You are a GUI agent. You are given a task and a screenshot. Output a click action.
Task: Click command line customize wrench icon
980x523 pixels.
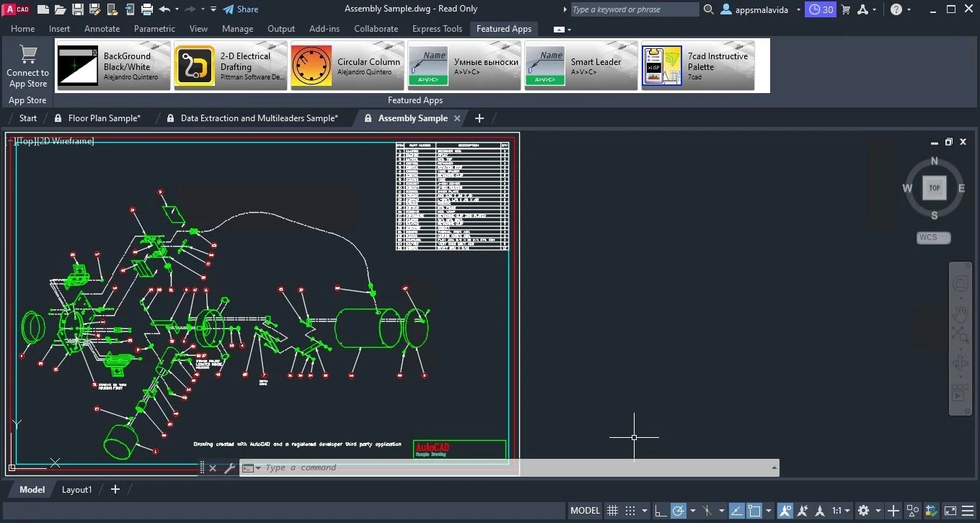(230, 468)
